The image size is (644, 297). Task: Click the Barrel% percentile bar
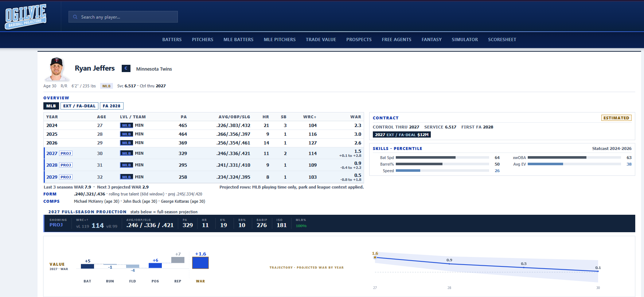pyautogui.click(x=442, y=164)
